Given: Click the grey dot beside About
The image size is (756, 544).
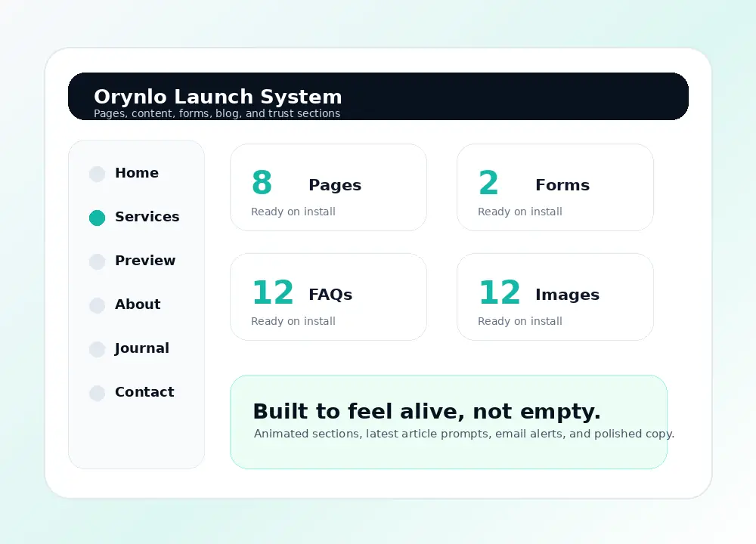Looking at the screenshot, I should click(97, 305).
